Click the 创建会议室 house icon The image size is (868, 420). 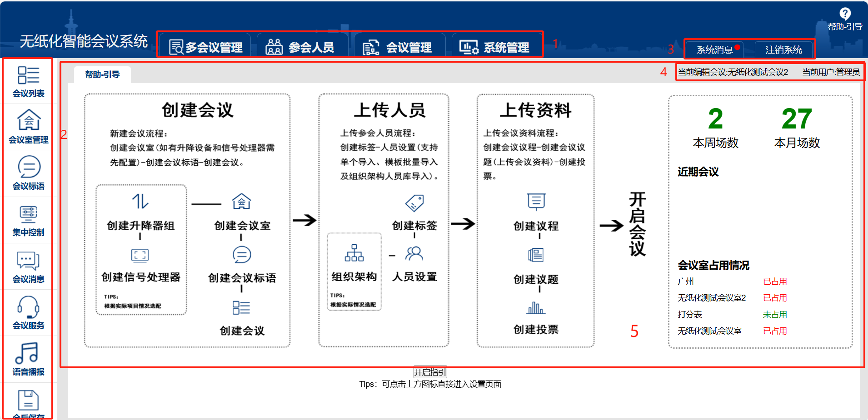point(241,201)
